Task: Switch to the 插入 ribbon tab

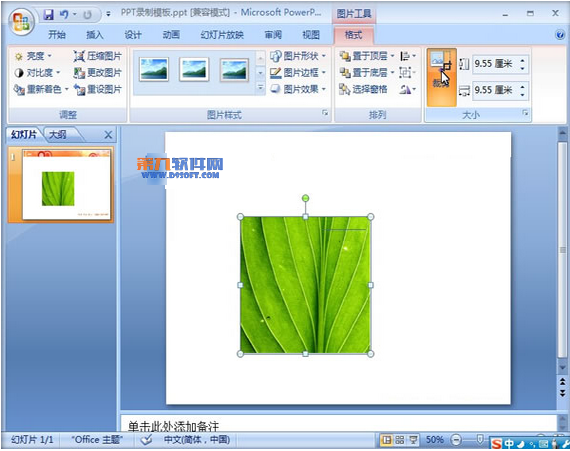Action: pos(95,35)
